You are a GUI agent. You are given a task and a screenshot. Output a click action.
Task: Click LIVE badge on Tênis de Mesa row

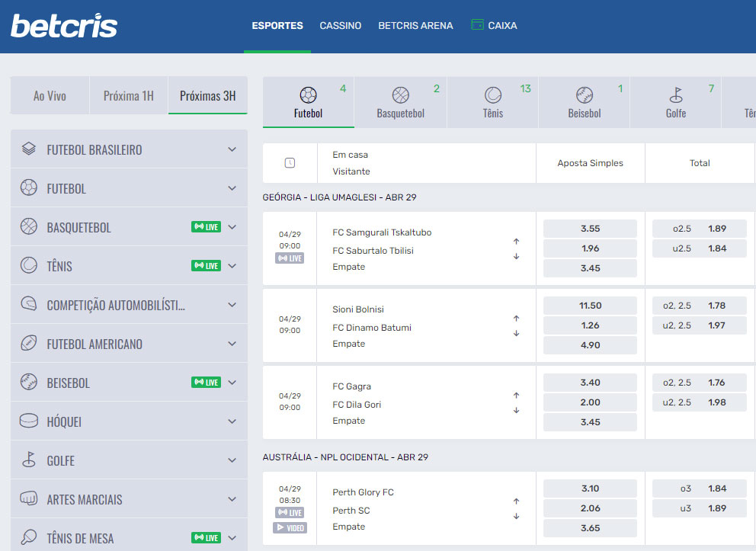click(207, 537)
